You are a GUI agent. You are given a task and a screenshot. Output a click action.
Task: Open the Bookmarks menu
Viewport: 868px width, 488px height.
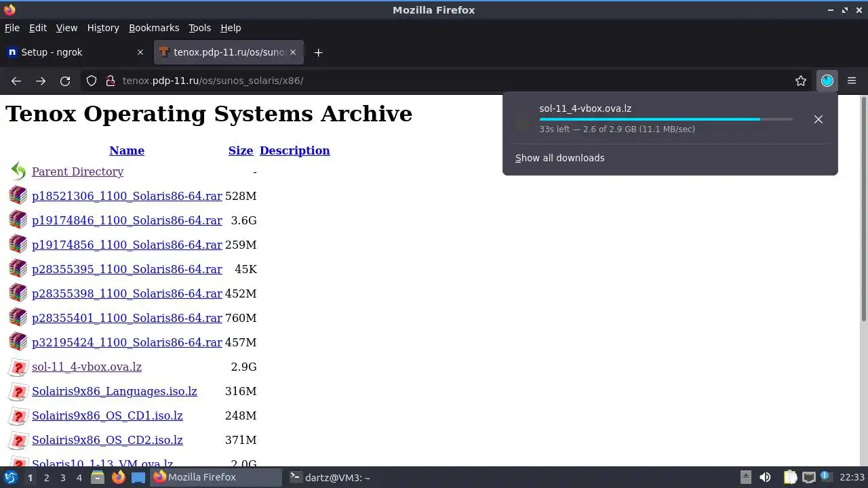(154, 28)
